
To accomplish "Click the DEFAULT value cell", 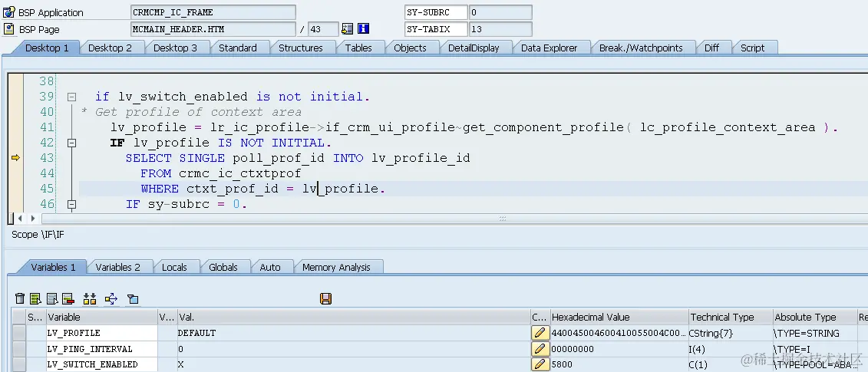I will (353, 333).
